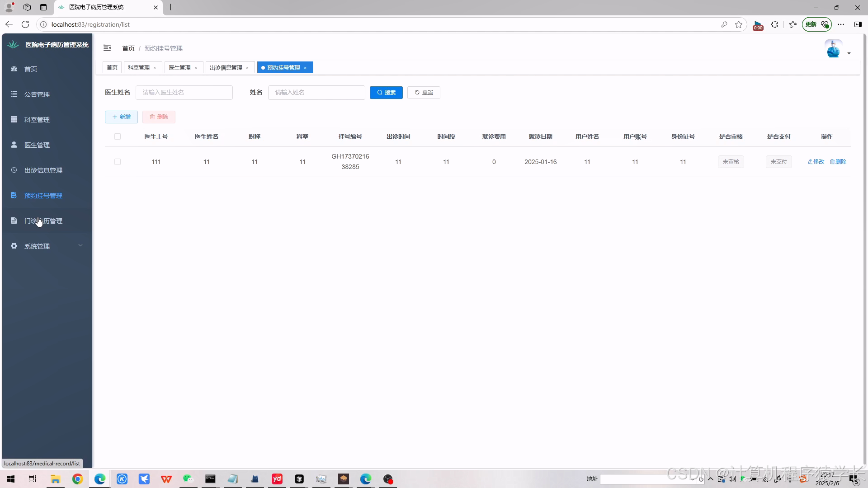Open the browser settings ellipsis menu
The width and height of the screenshot is (868, 488).
(x=841, y=24)
